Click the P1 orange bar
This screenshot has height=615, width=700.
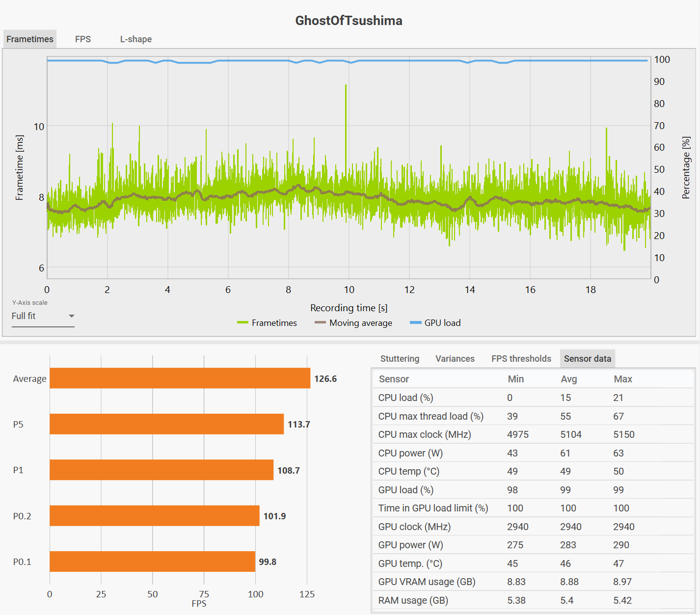[162, 470]
